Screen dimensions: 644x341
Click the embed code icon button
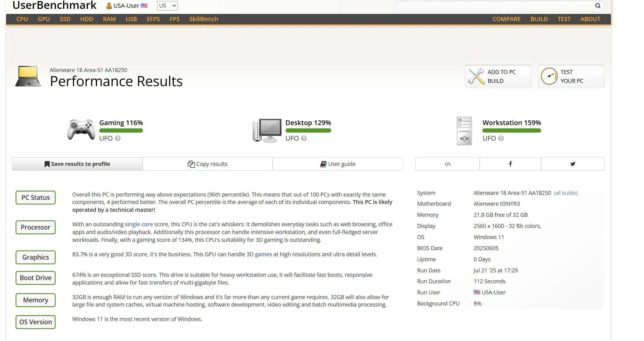(x=447, y=164)
